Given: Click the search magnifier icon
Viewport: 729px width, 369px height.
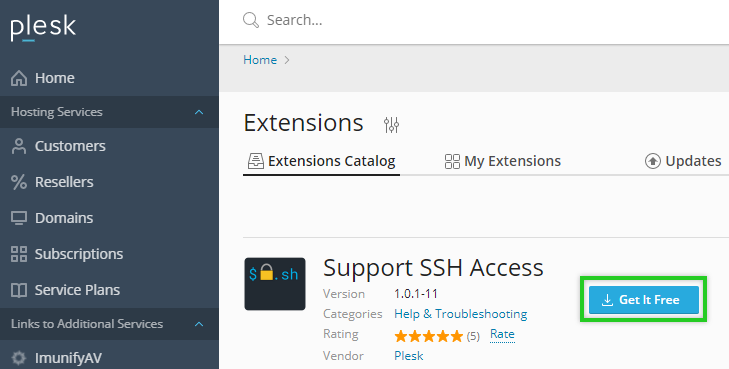Looking at the screenshot, I should [x=251, y=20].
